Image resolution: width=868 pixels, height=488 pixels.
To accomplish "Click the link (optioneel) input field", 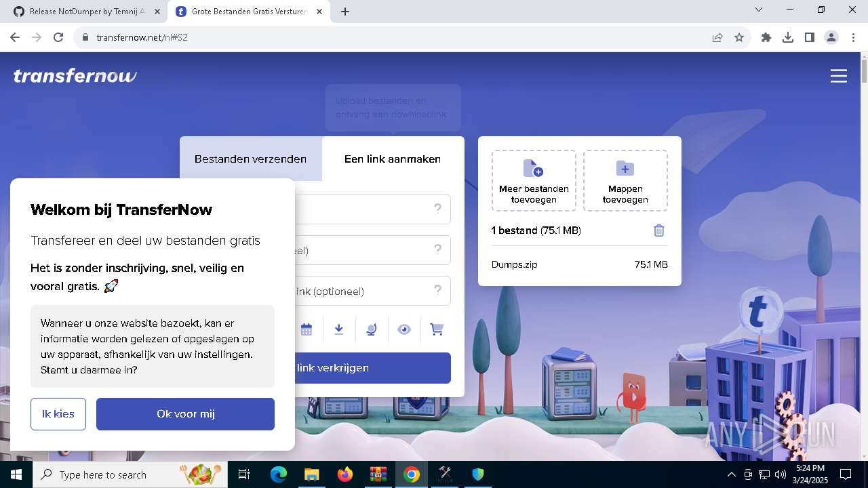I will pyautogui.click(x=373, y=291).
